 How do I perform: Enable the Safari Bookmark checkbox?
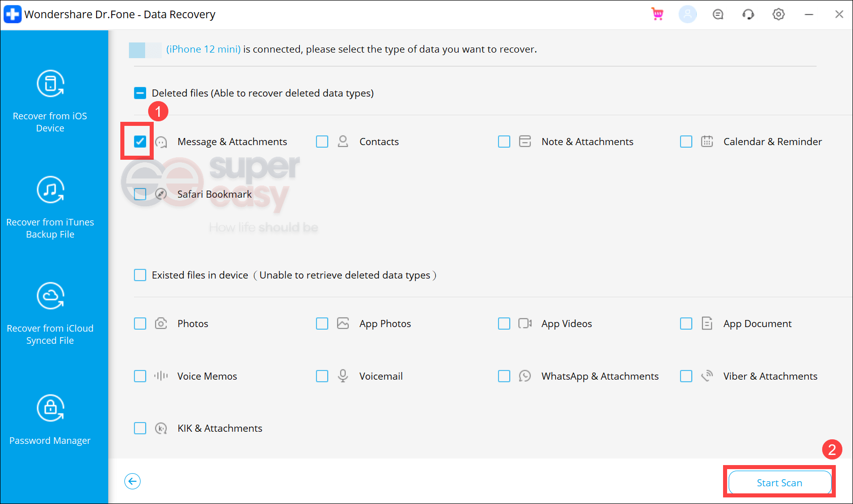pyautogui.click(x=140, y=194)
